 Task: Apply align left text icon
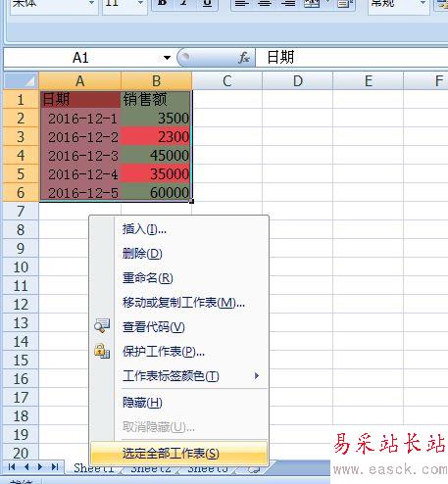tap(242, 3)
